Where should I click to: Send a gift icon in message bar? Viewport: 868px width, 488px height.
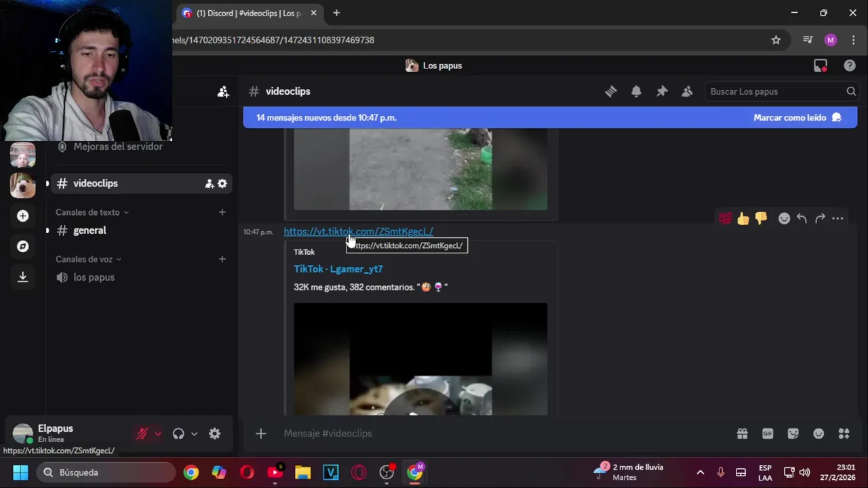(743, 434)
